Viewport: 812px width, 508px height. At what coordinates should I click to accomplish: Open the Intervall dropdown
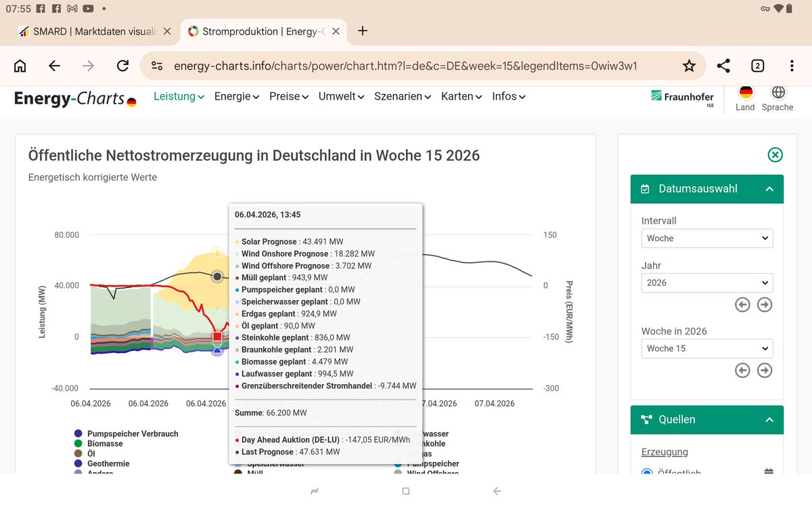[707, 238]
